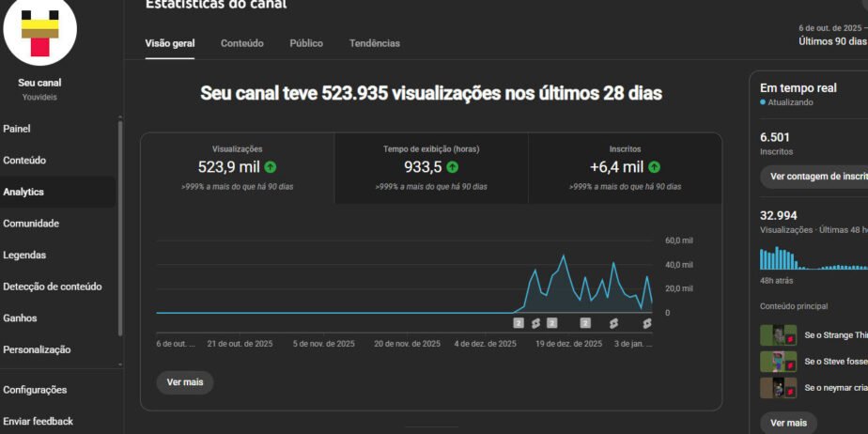This screenshot has width=868, height=434.
Task: Click the rightmost Shorts marker under chart
Action: pos(646,323)
